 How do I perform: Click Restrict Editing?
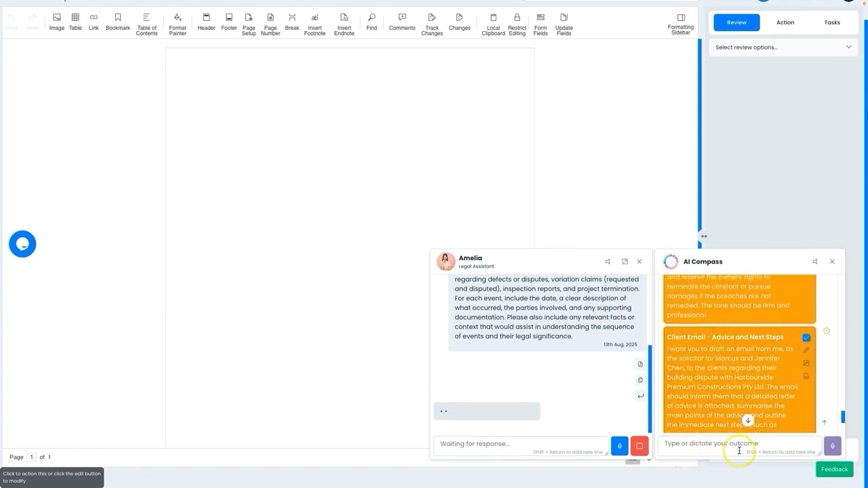tap(517, 24)
